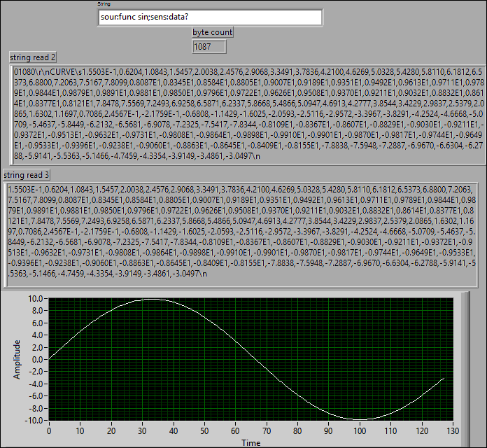This screenshot has width=487, height=448.
Task: Click the 8.0 amplitude scale marker
Action: pyautogui.click(x=37, y=311)
